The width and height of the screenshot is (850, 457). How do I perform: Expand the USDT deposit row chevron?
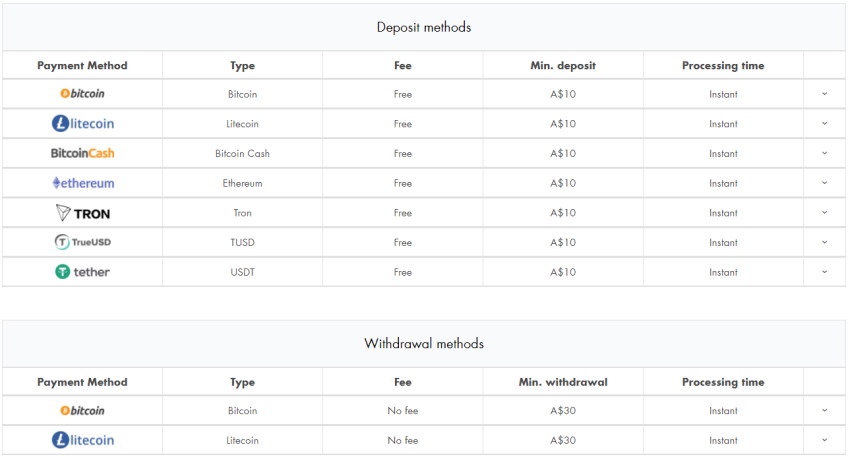pos(825,272)
